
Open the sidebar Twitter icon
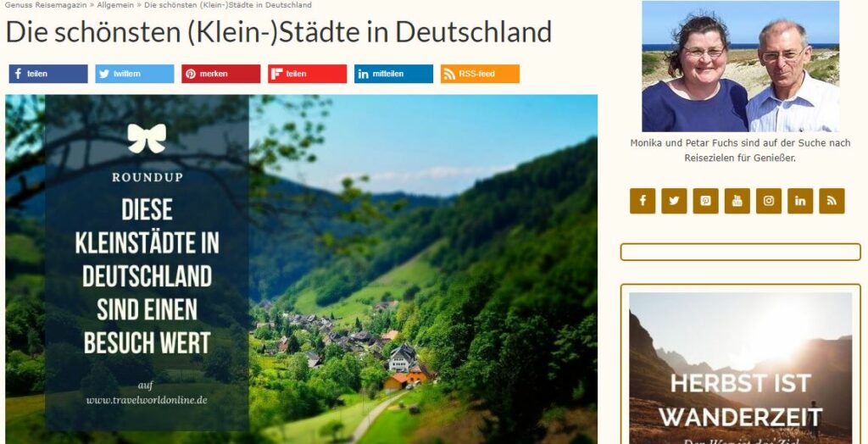pos(674,201)
